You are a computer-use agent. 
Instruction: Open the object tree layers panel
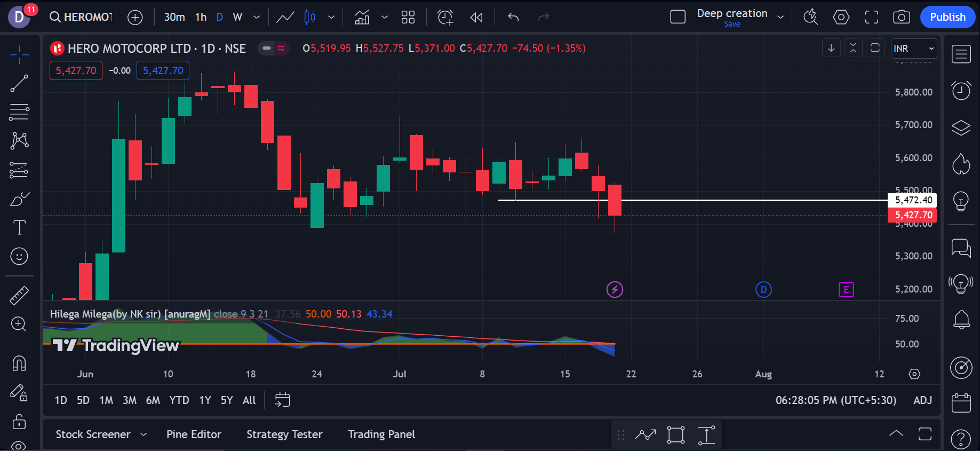click(961, 128)
